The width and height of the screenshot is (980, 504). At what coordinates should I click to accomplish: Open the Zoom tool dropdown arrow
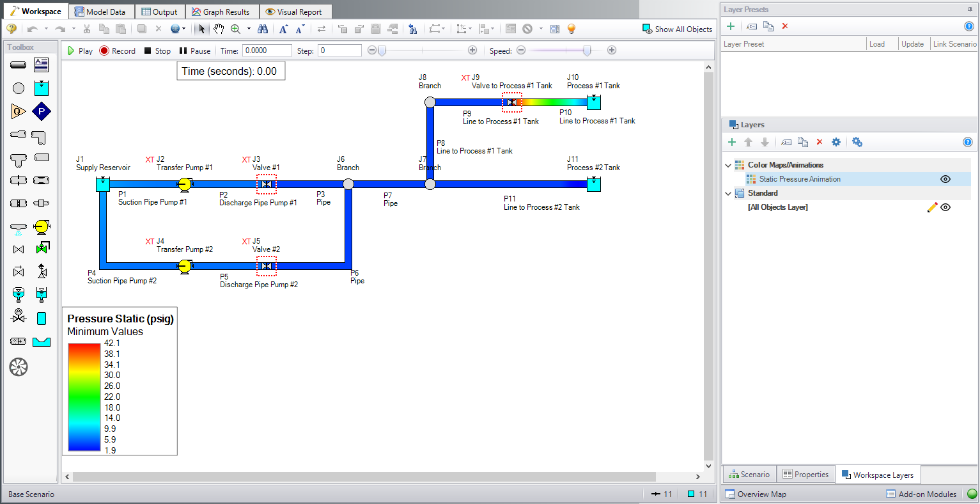[249, 29]
